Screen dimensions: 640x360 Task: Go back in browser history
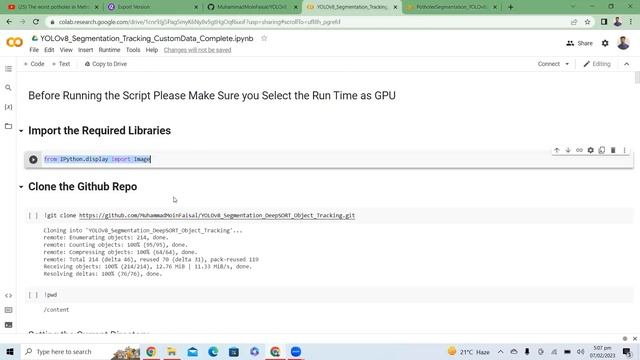9,22
